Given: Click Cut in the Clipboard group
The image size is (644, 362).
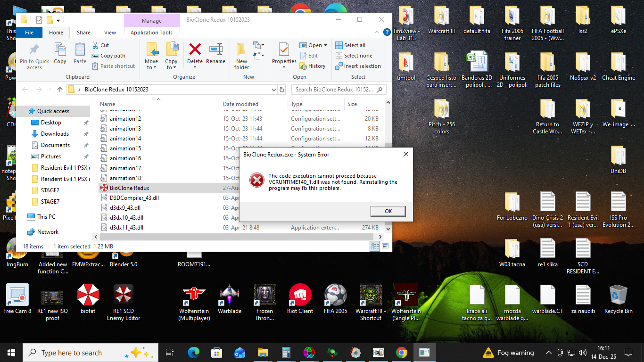Looking at the screenshot, I should click(x=100, y=45).
